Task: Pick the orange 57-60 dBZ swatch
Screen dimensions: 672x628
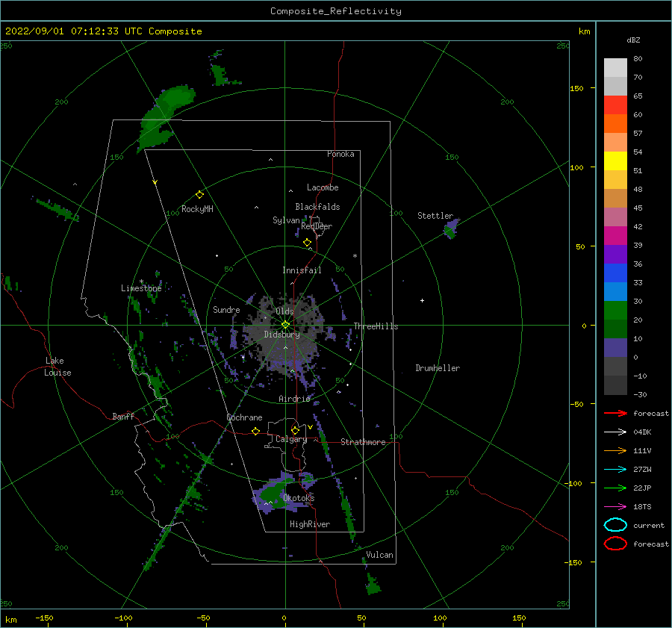Action: coord(615,124)
